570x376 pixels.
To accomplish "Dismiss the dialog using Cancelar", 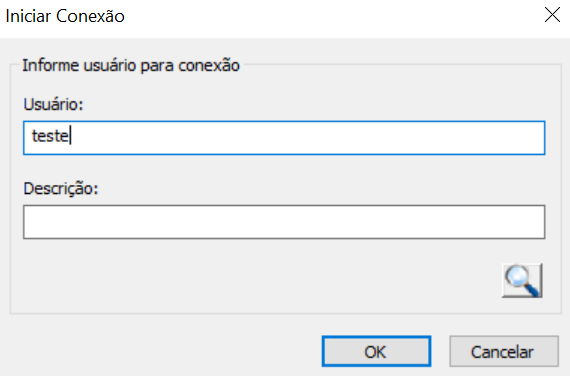I will pyautogui.click(x=504, y=351).
